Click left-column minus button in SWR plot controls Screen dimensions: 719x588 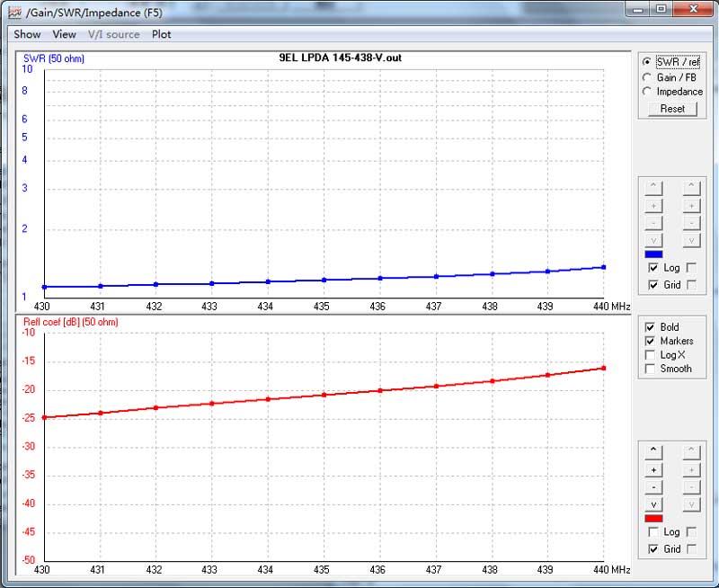(653, 223)
